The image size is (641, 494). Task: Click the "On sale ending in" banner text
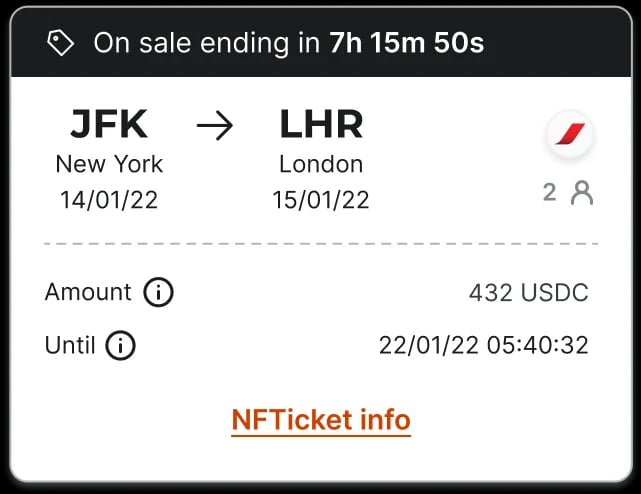tap(207, 43)
